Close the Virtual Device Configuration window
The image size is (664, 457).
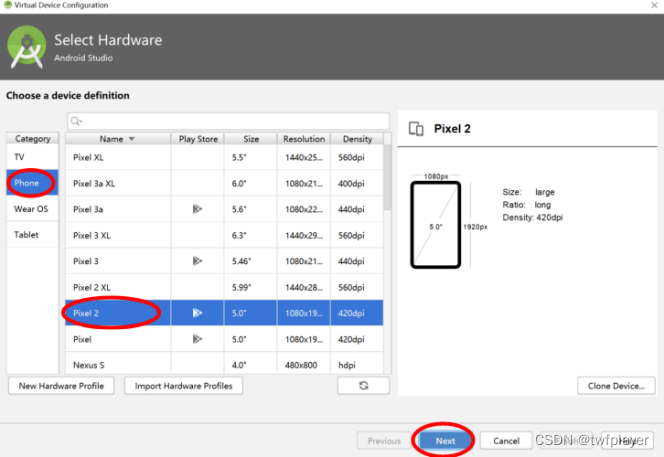pos(654,5)
